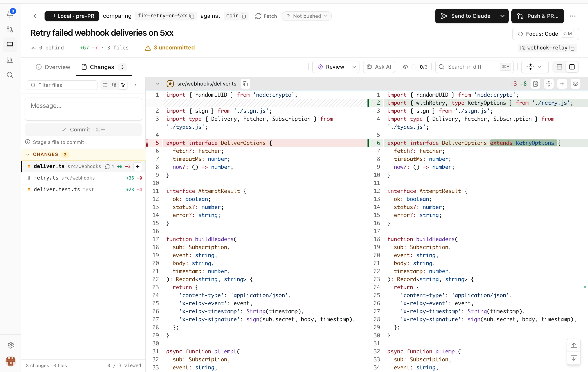Viewport: 588px width, 372px height.
Task: Select flat list file view
Action: coord(105,85)
